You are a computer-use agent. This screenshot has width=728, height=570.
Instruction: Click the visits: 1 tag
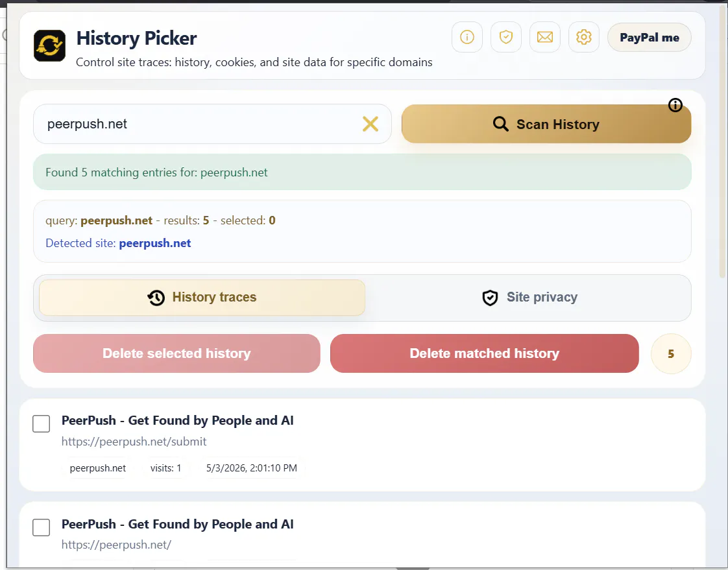[165, 468]
